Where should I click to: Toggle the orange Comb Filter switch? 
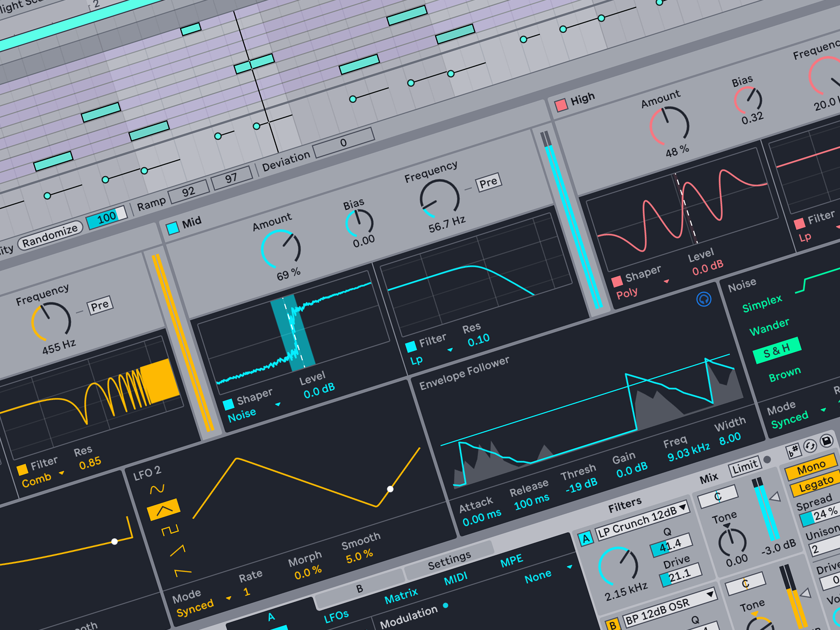tap(22, 470)
